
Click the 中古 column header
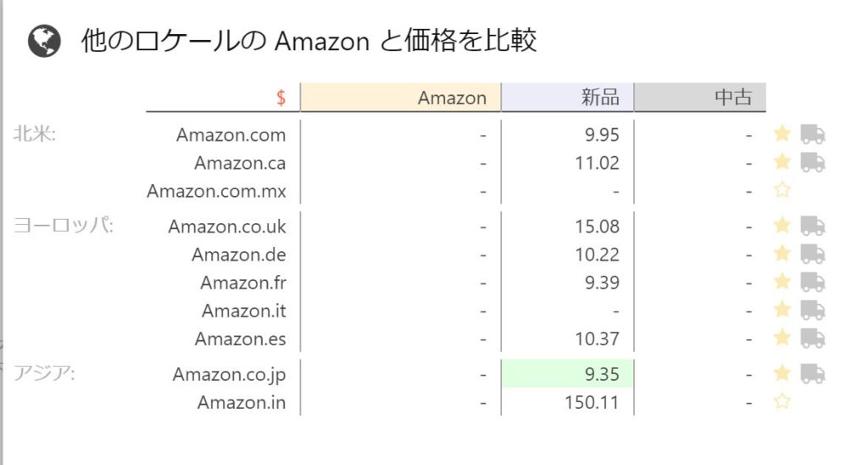click(x=700, y=97)
